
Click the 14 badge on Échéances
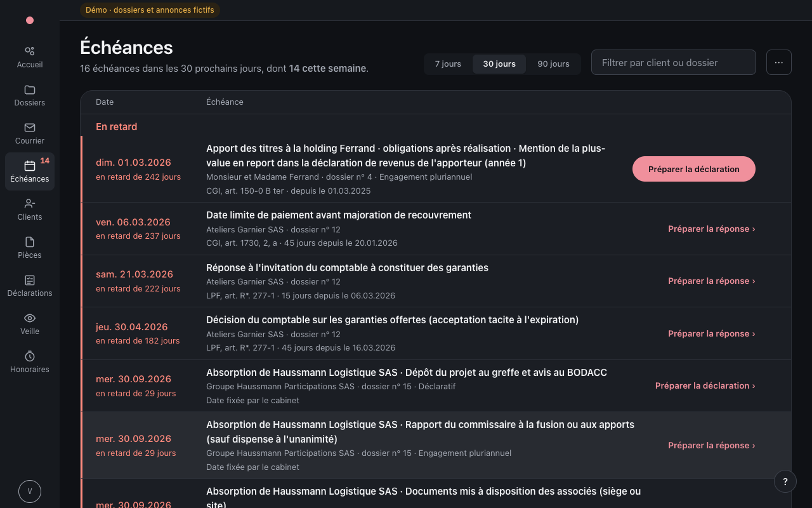coord(45,161)
